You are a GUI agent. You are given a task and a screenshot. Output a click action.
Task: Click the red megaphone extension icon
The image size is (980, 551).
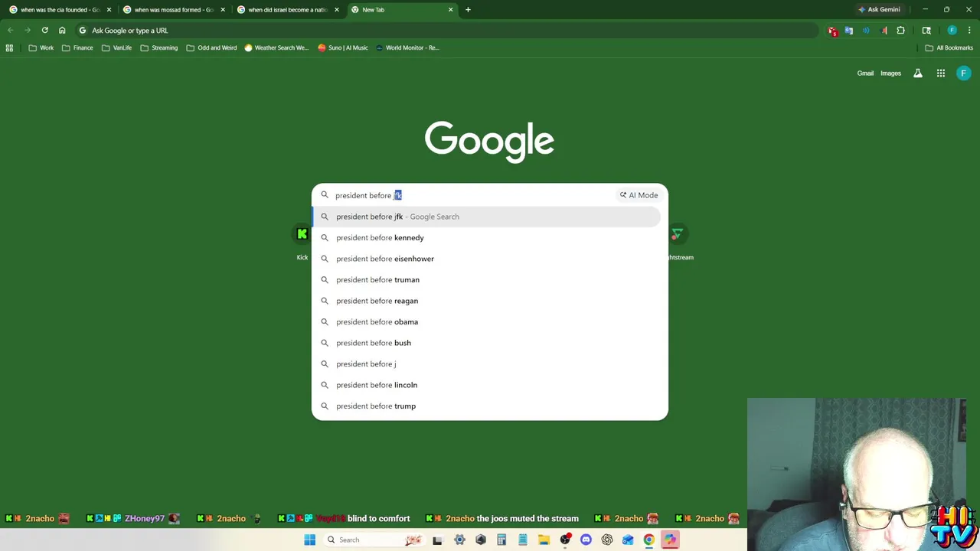884,31
